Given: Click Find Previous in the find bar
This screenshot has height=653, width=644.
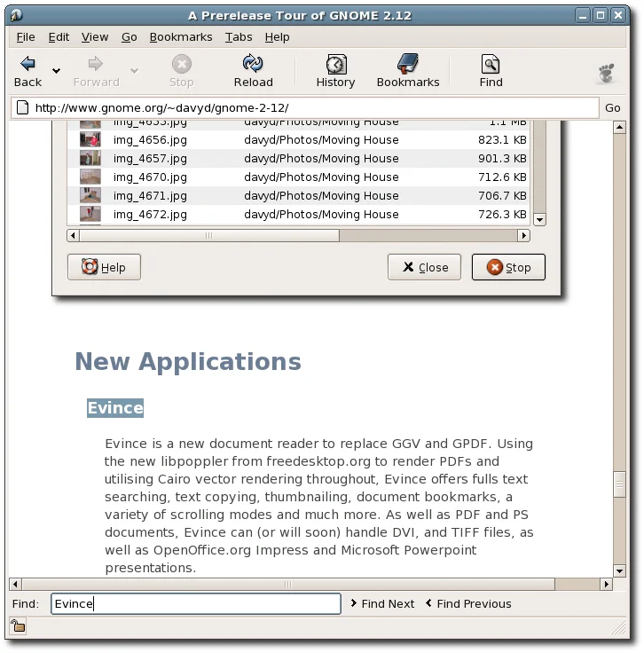Looking at the screenshot, I should click(468, 603).
